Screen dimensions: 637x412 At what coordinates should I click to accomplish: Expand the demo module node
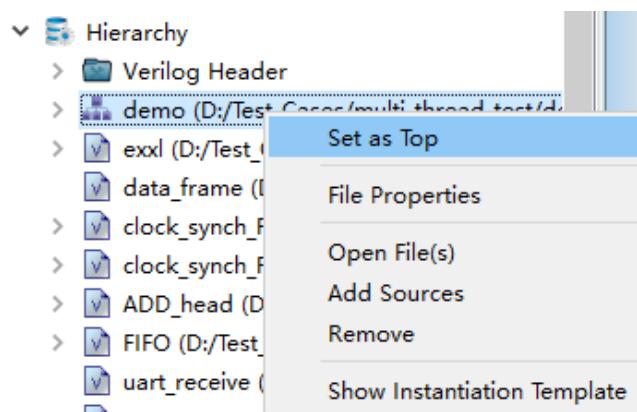58,110
